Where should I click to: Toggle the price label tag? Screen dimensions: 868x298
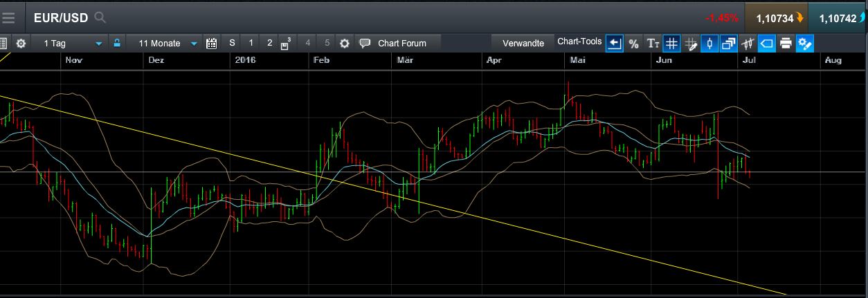pos(766,44)
